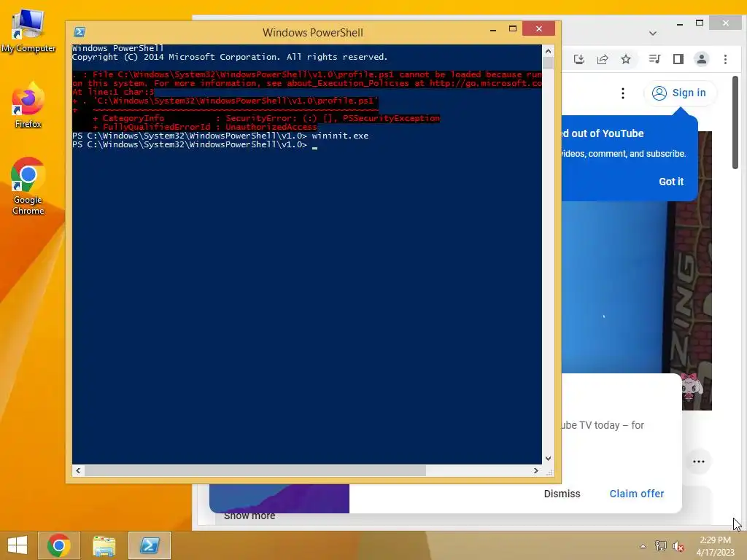Open Chrome's three-dot menu
This screenshot has width=747, height=560.
(726, 59)
